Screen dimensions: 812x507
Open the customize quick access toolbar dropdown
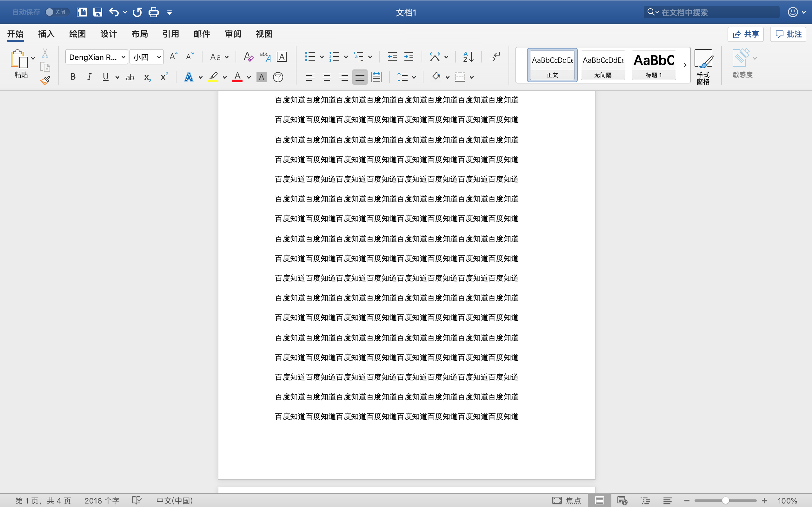pyautogui.click(x=170, y=13)
